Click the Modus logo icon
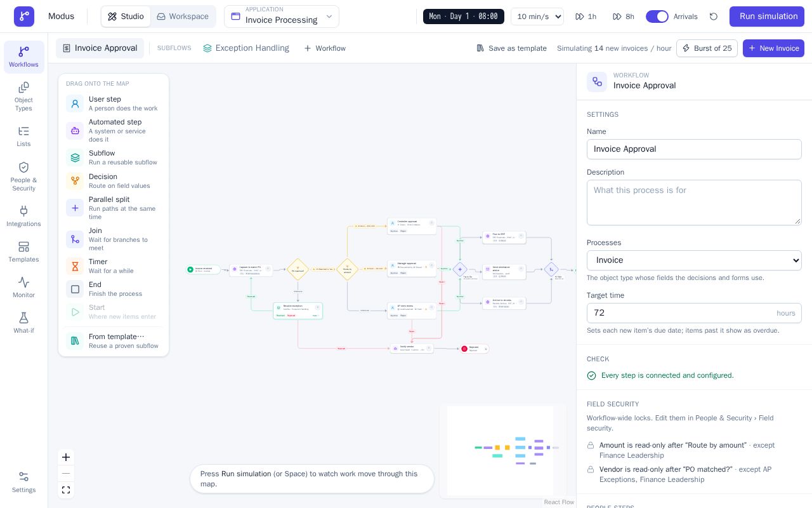The width and height of the screenshot is (812, 508). click(x=24, y=17)
